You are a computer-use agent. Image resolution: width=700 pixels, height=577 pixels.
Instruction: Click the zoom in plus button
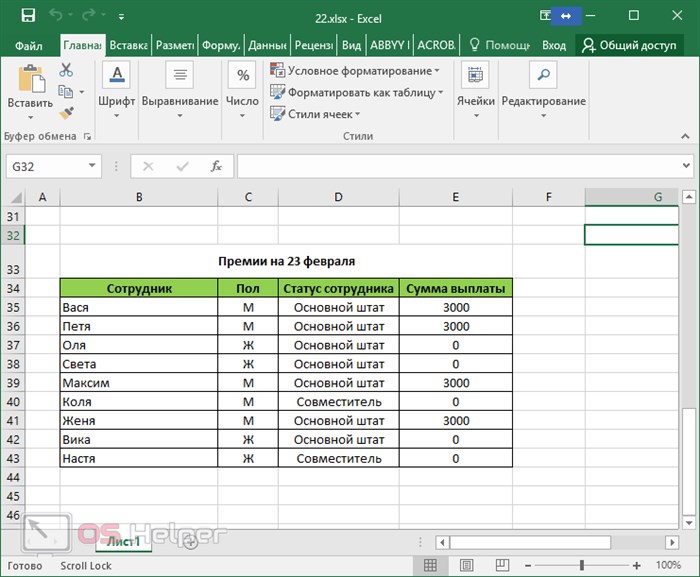click(637, 565)
